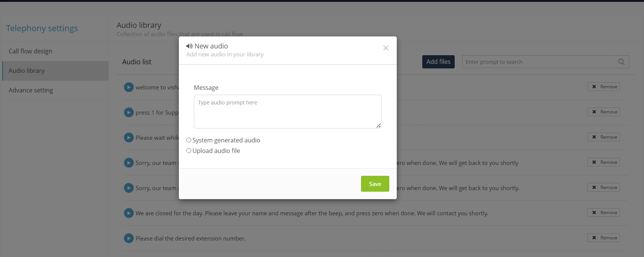Click the Add files button
Screen dimensions: 644x257
pyautogui.click(x=438, y=62)
